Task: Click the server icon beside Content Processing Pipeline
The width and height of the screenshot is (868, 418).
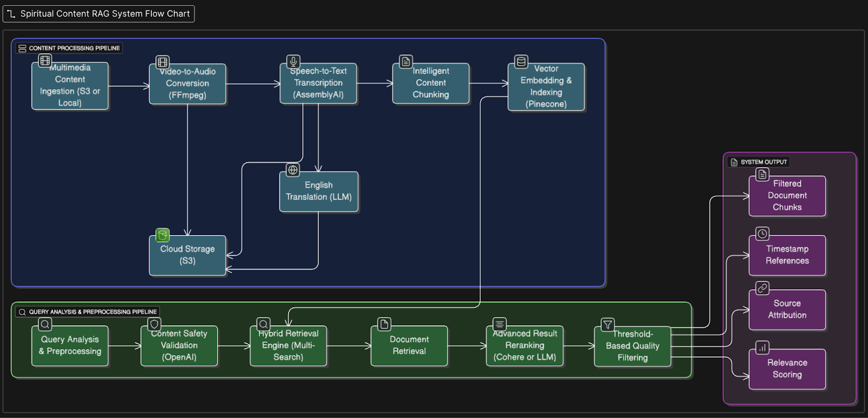Action: (22, 48)
